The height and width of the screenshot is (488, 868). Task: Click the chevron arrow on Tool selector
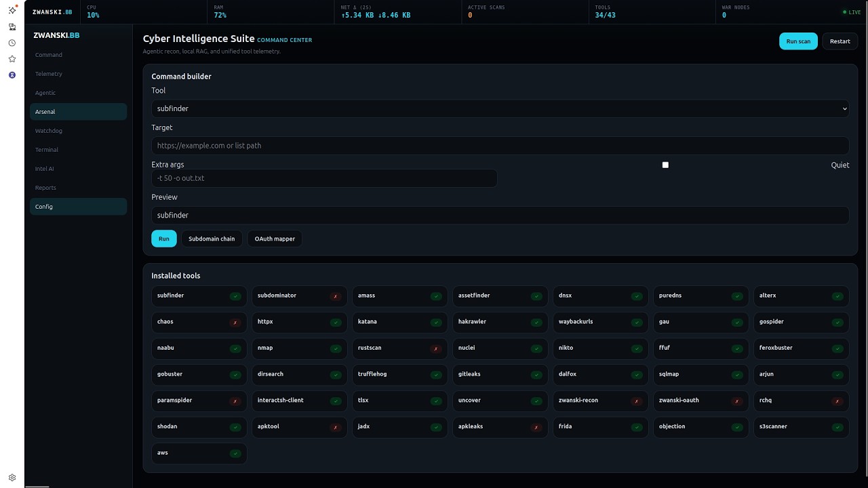pyautogui.click(x=844, y=108)
